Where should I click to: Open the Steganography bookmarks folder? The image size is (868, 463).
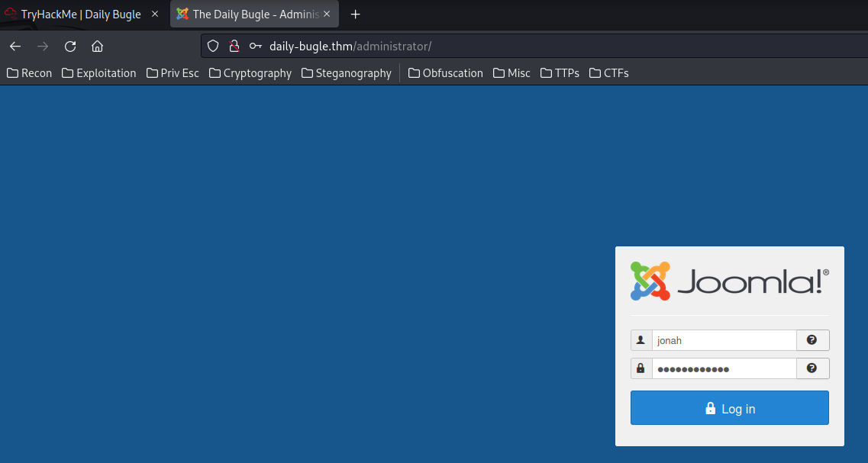tap(347, 73)
